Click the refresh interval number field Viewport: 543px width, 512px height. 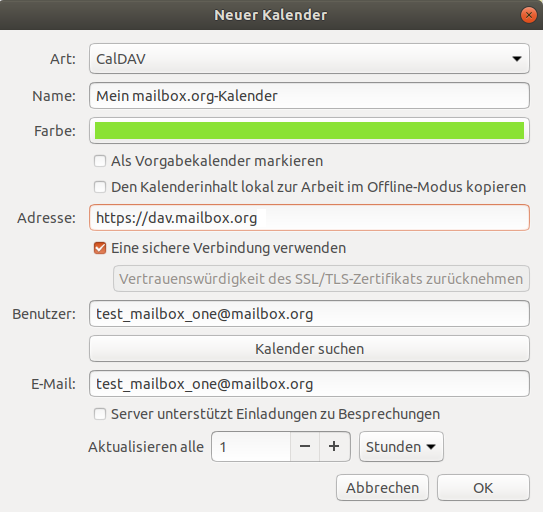point(251,447)
